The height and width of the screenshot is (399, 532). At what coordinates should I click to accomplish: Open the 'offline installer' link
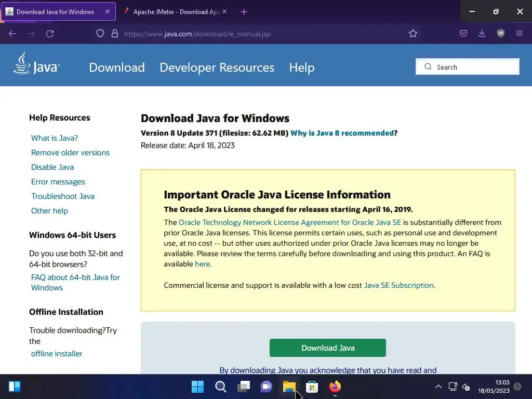coord(57,353)
